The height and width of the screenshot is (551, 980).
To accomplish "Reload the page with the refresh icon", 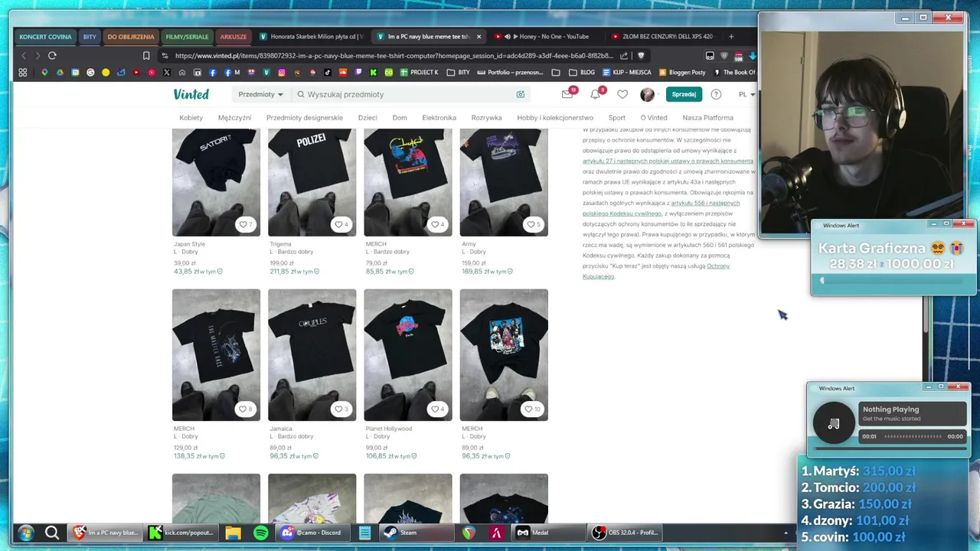I will pyautogui.click(x=52, y=56).
